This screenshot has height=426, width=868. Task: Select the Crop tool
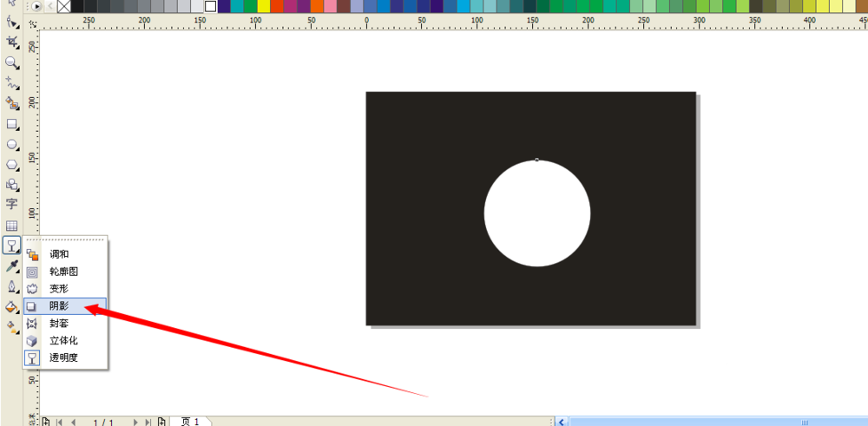point(11,43)
